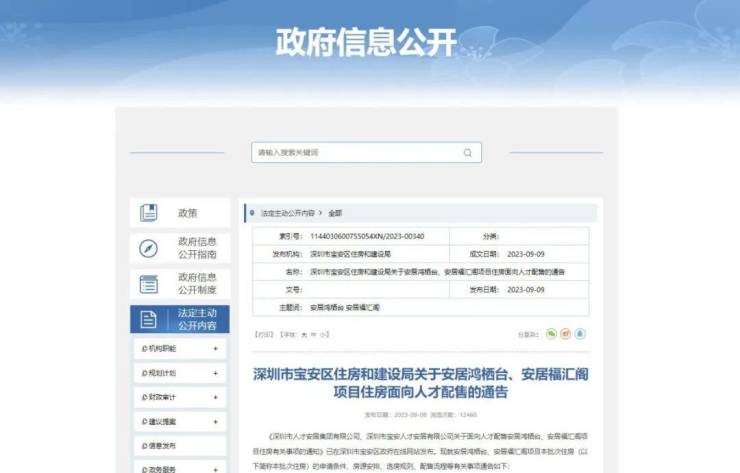Expand the 规划计划 plus sign

[x=216, y=373]
